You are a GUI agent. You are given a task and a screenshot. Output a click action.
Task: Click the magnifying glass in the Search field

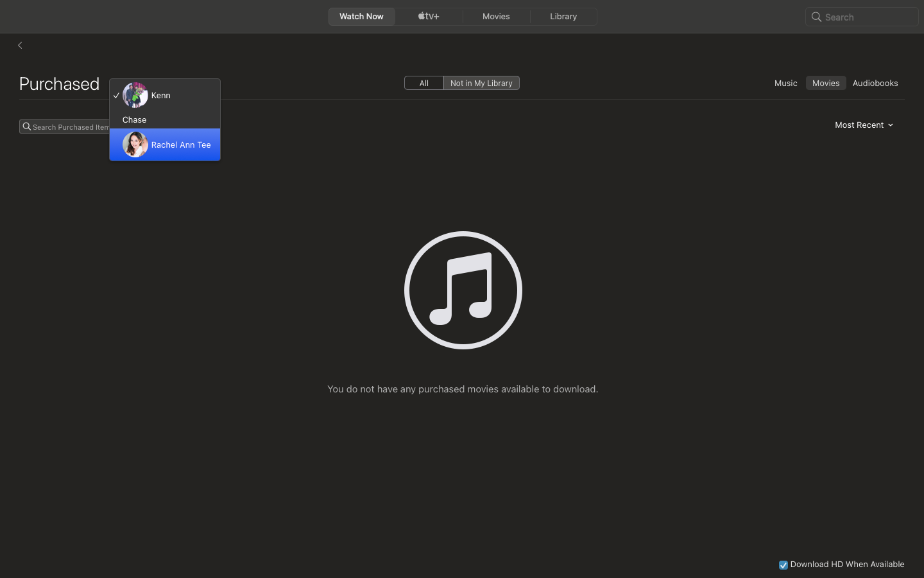coord(816,17)
